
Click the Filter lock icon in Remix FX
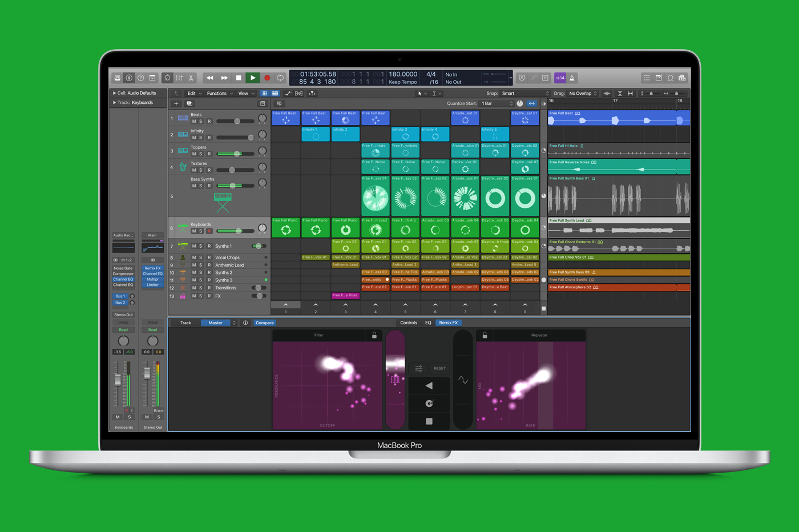coord(374,335)
